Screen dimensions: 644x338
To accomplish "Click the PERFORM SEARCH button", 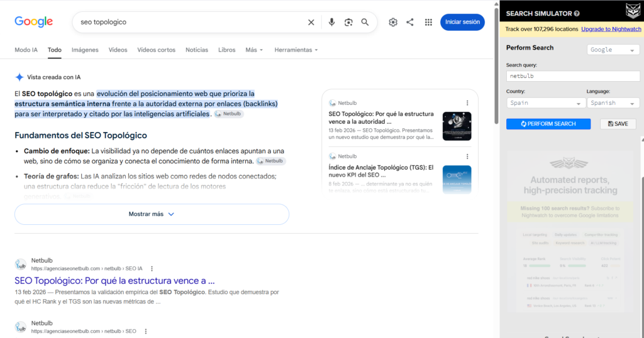I will pyautogui.click(x=548, y=124).
